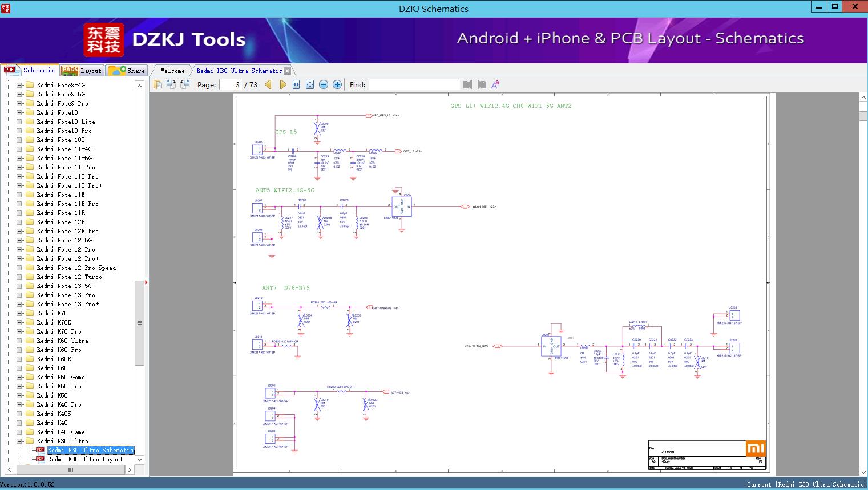Switch to the Schematic tab
This screenshot has width=868, height=490.
coord(30,70)
